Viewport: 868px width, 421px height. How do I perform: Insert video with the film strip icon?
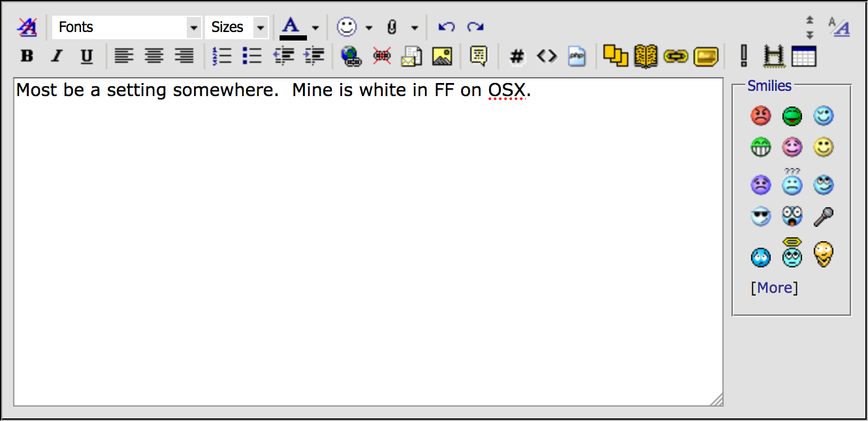pos(773,57)
